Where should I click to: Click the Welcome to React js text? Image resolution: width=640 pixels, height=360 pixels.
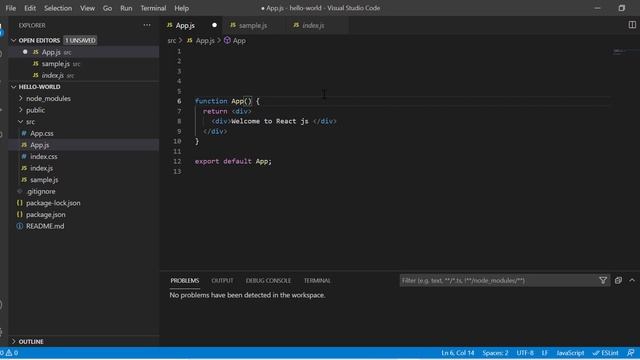point(270,121)
